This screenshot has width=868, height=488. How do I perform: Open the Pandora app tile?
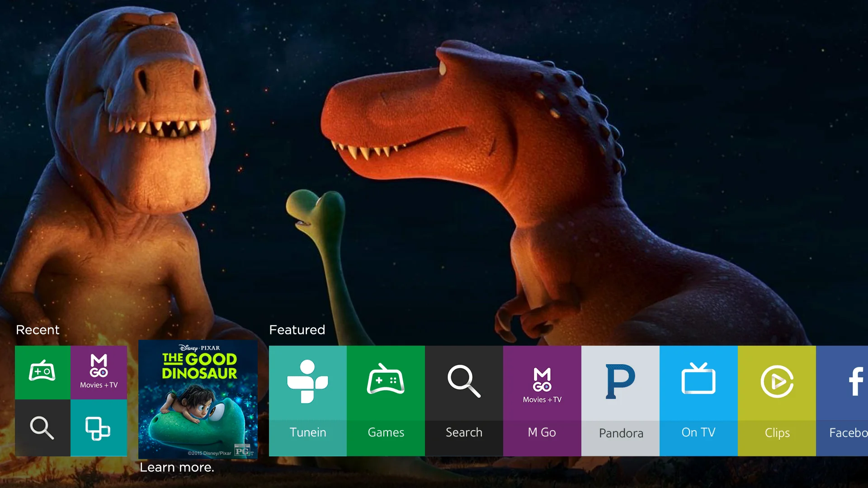[x=620, y=401]
